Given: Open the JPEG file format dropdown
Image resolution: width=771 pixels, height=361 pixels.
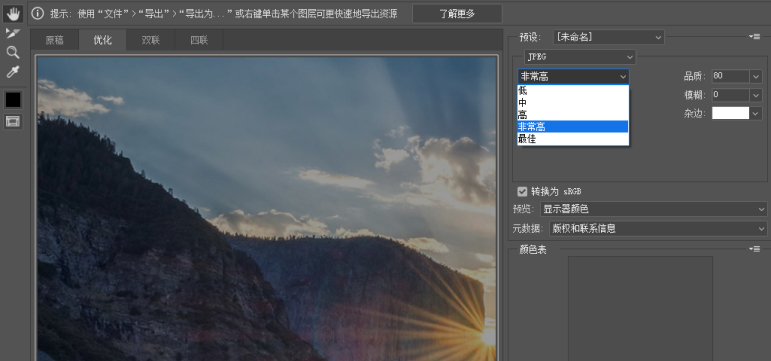Looking at the screenshot, I should tap(580, 57).
